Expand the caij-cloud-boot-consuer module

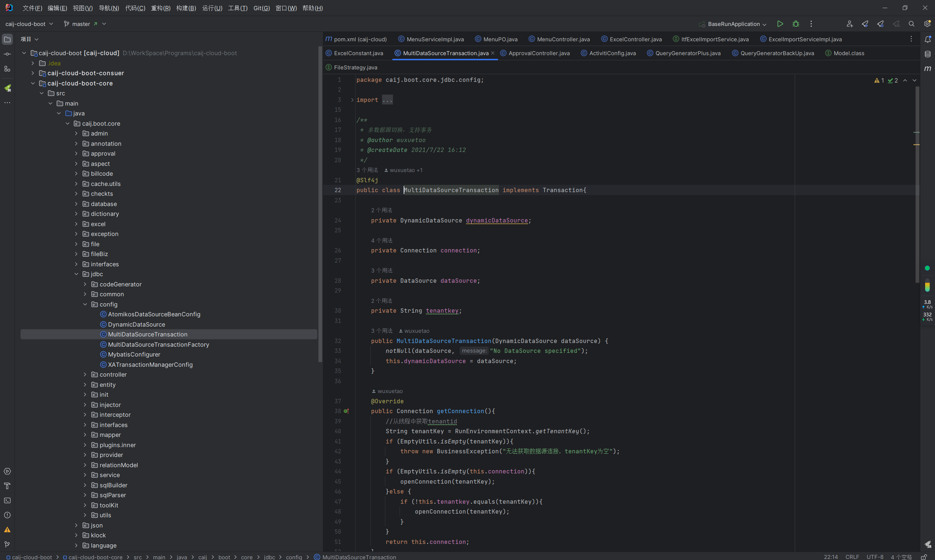33,73
